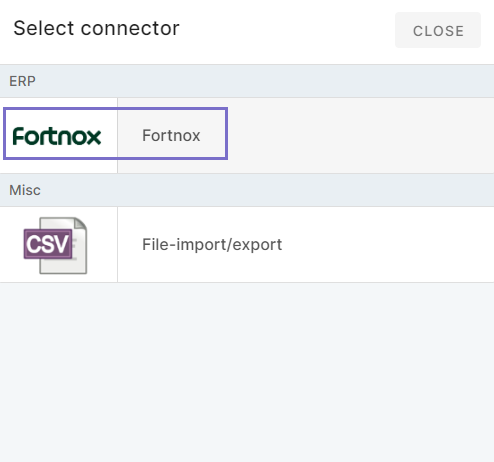Click the blank Misc header bar right of the label
The width and height of the screenshot is (494, 462).
(267, 190)
